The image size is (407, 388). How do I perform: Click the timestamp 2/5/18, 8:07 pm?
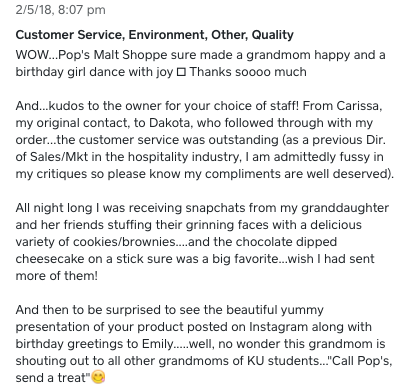click(60, 10)
